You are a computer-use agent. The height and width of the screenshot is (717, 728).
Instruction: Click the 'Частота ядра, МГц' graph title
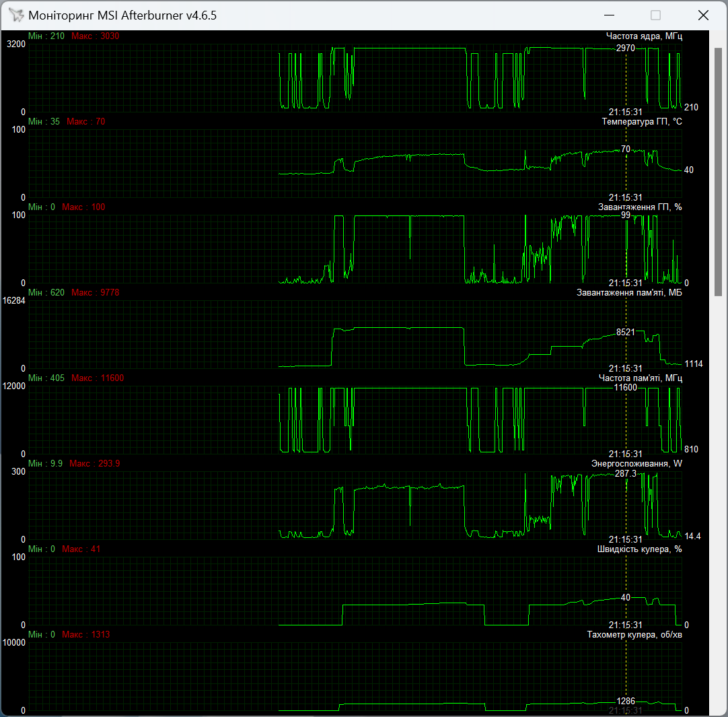[x=643, y=36]
